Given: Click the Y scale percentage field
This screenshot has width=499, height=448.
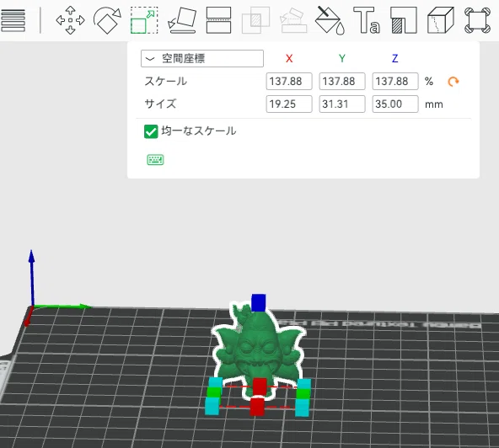Looking at the screenshot, I should (342, 82).
